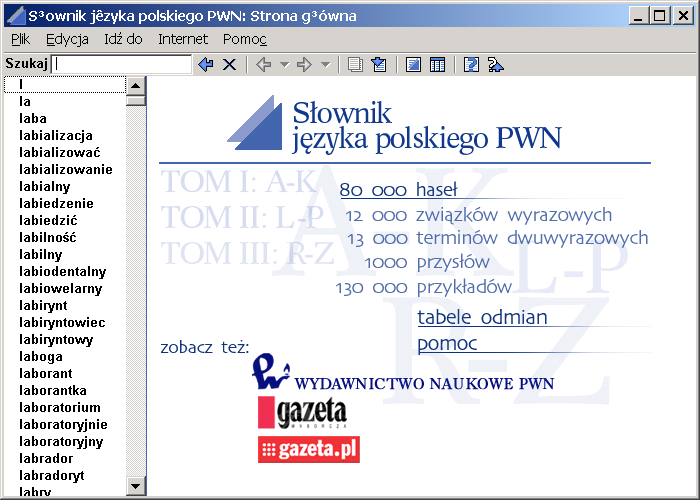Click the context help arrow icon
This screenshot has width=700, height=500.
[x=496, y=65]
